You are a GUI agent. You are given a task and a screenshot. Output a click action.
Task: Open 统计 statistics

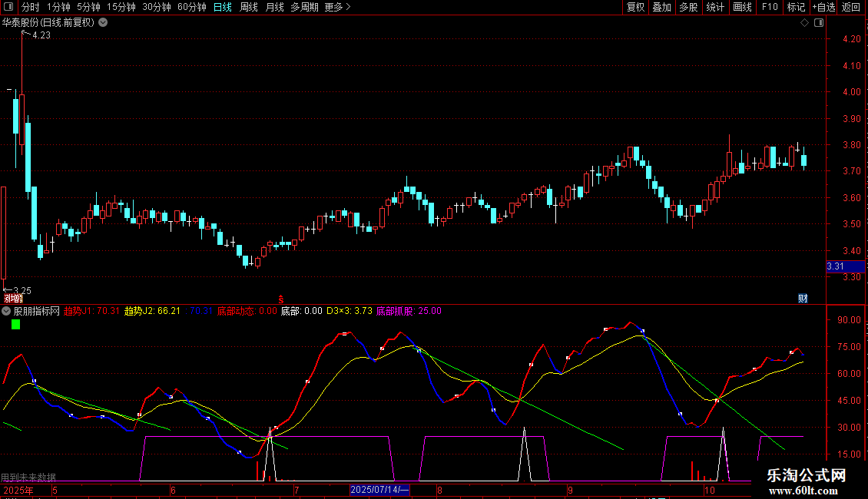point(715,7)
